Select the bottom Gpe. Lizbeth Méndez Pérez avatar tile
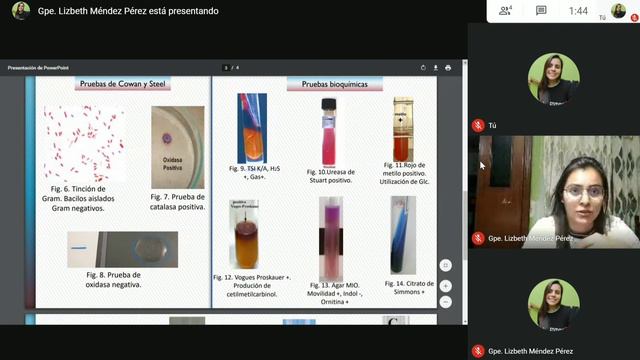 click(553, 305)
